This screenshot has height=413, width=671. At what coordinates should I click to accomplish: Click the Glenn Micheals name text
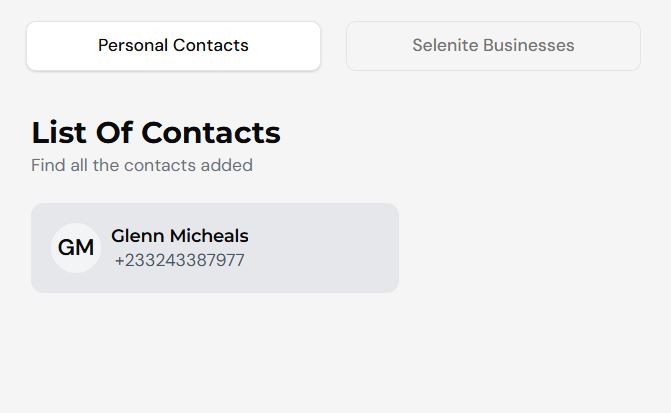click(x=180, y=236)
